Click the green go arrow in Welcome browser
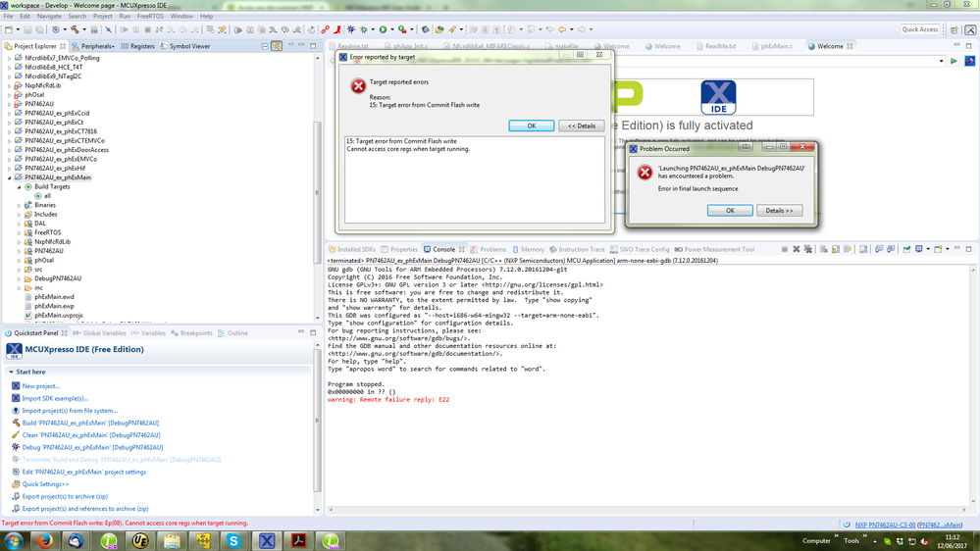The image size is (980, 551). pyautogui.click(x=954, y=61)
